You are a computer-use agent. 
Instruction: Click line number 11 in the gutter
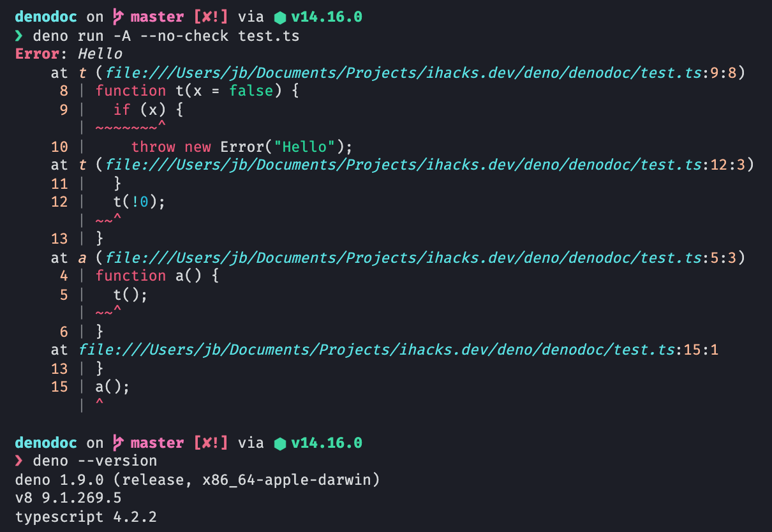pos(59,184)
